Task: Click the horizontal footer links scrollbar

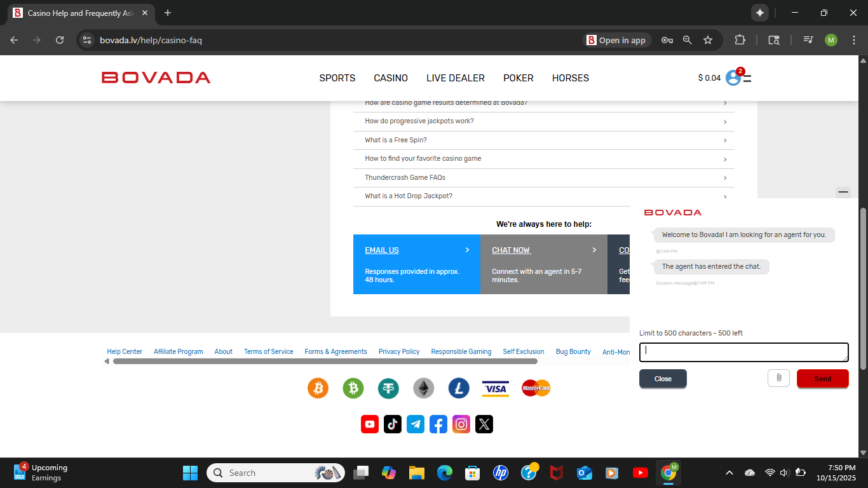Action: coord(325,362)
